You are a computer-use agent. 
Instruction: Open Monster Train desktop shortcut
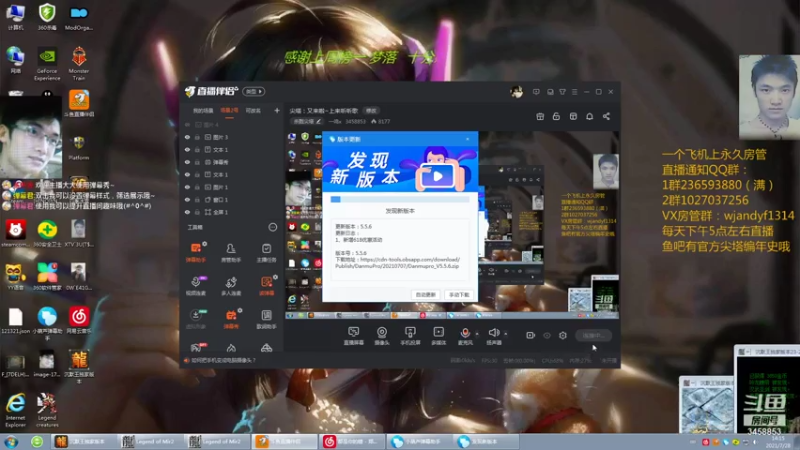(x=79, y=63)
